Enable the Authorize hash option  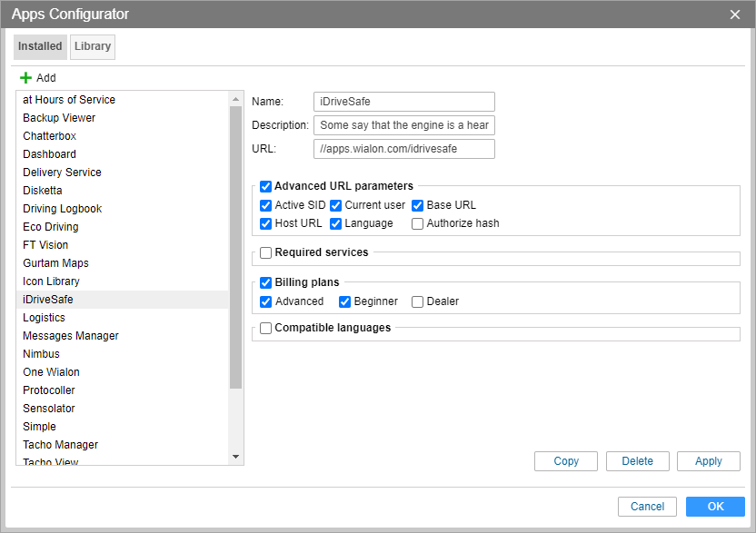[x=418, y=223]
